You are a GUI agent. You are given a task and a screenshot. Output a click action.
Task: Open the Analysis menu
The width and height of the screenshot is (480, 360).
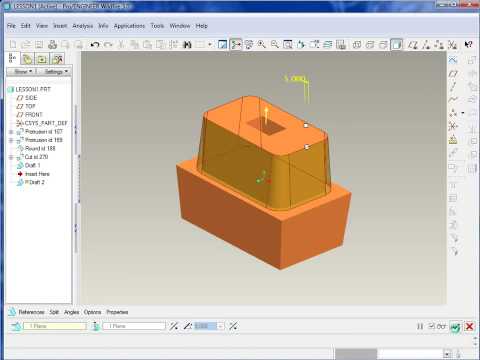[x=83, y=26]
